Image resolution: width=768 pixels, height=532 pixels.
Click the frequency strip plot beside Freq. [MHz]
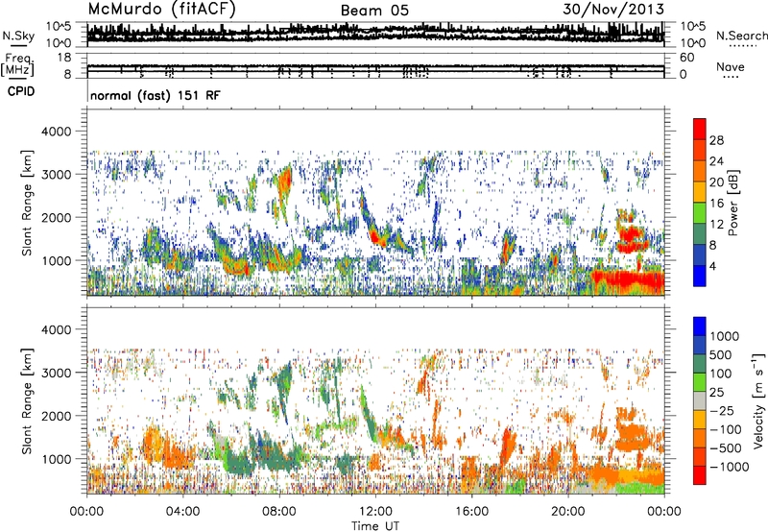(x=375, y=65)
